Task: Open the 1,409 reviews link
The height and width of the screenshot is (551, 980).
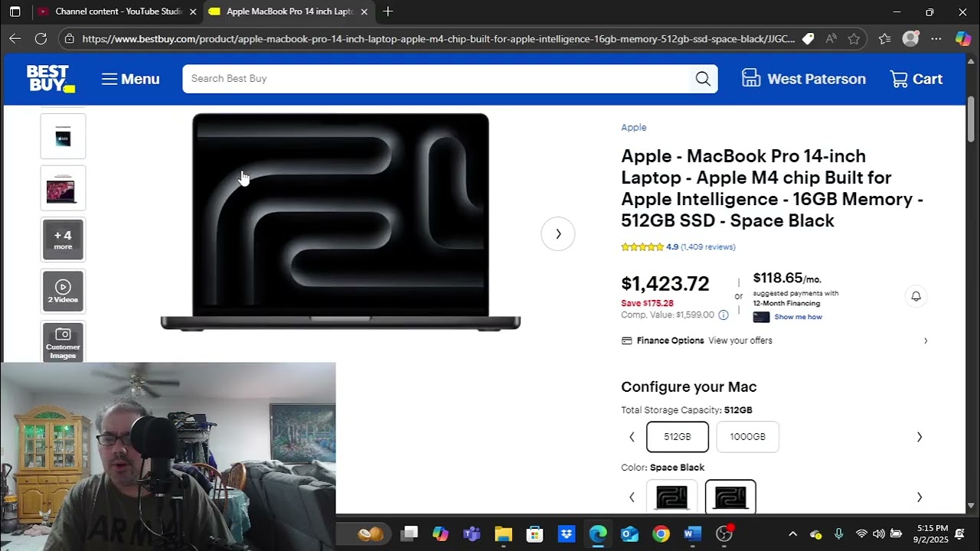Action: 708,246
